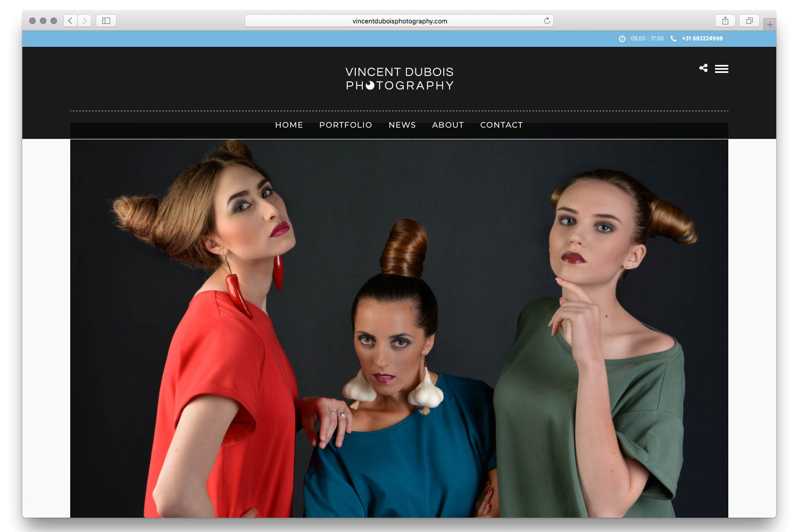Reload the page using the refresh icon
The height and width of the screenshot is (532, 798).
pos(547,21)
